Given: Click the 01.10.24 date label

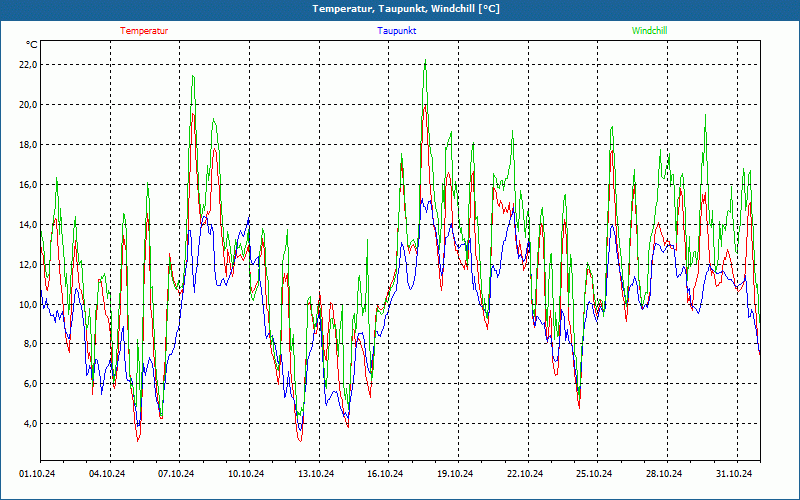Looking at the screenshot, I should 37,474.
